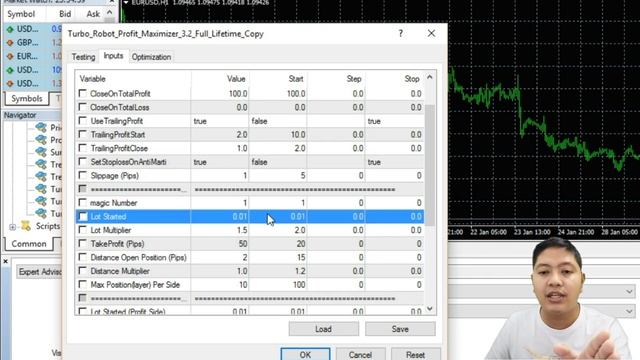Switch to the Inputs tab
Image resolution: width=640 pixels, height=360 pixels.
coord(113,56)
